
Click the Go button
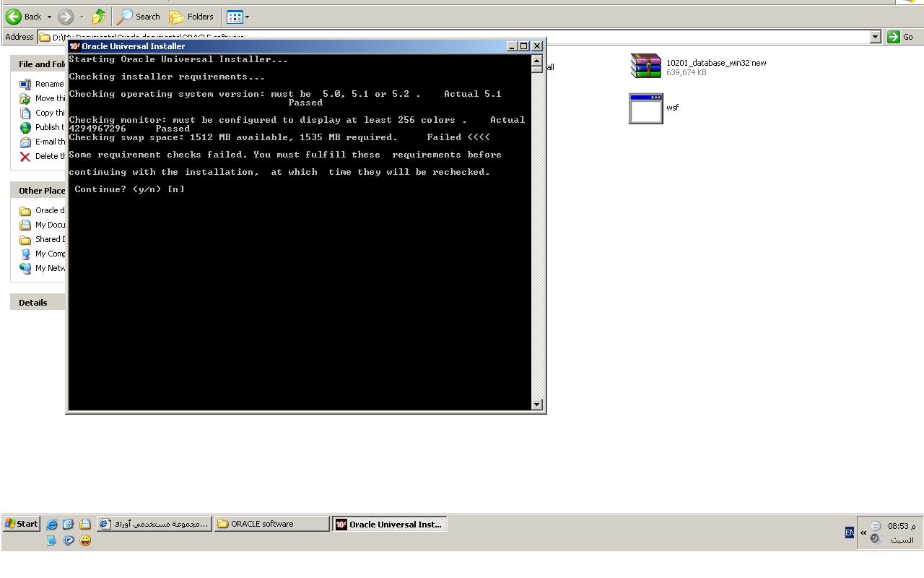click(900, 37)
